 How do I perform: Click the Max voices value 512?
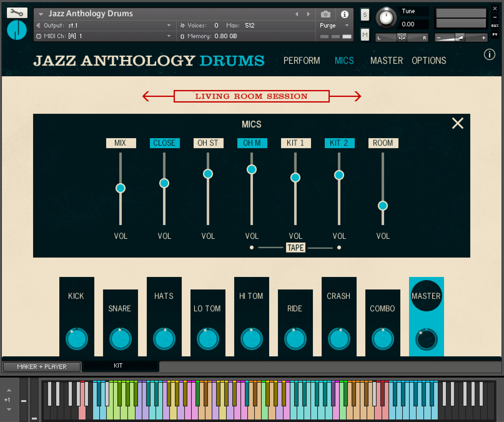pyautogui.click(x=250, y=26)
